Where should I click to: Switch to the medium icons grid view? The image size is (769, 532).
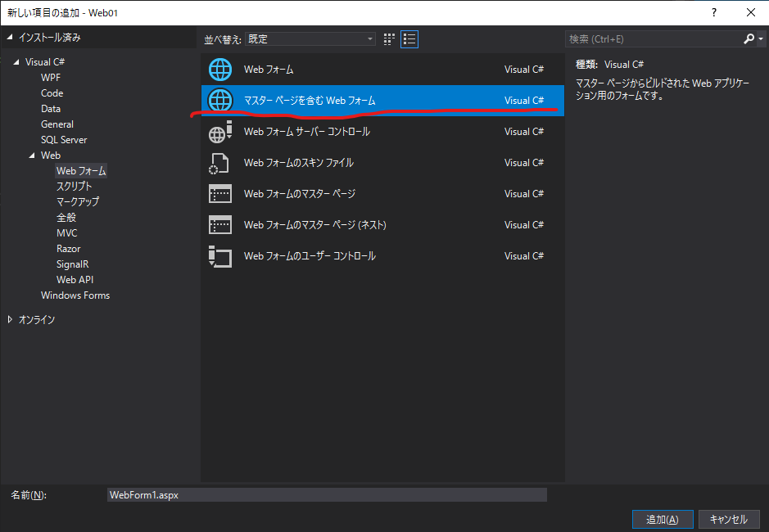point(389,39)
